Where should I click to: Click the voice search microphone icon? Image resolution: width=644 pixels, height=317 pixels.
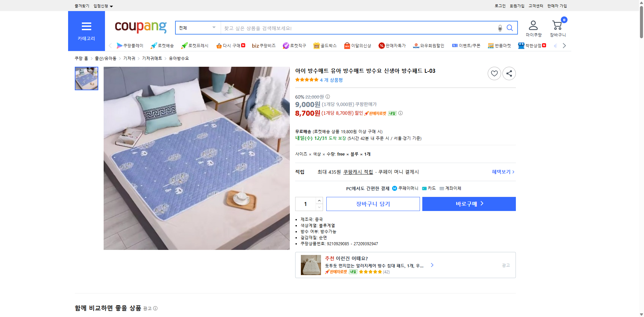point(500,28)
